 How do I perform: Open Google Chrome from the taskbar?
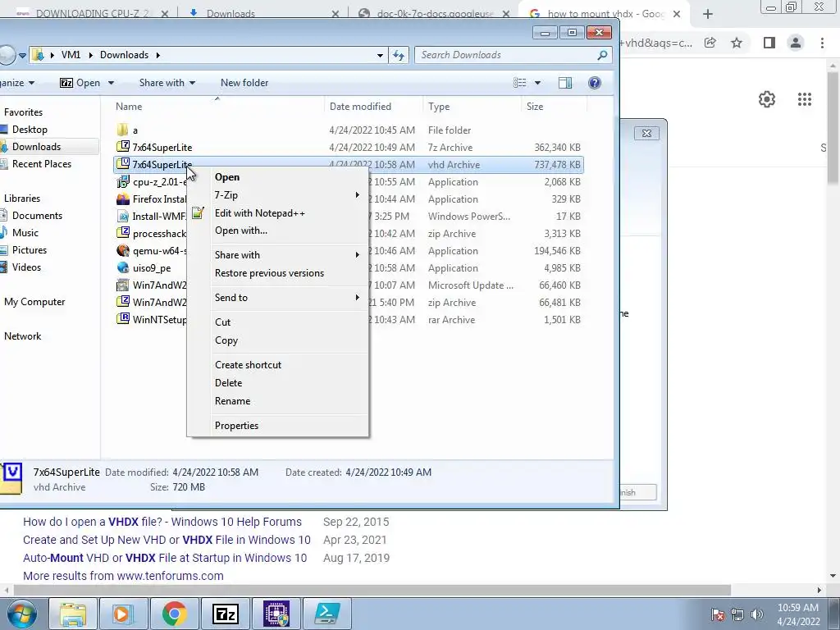click(174, 614)
